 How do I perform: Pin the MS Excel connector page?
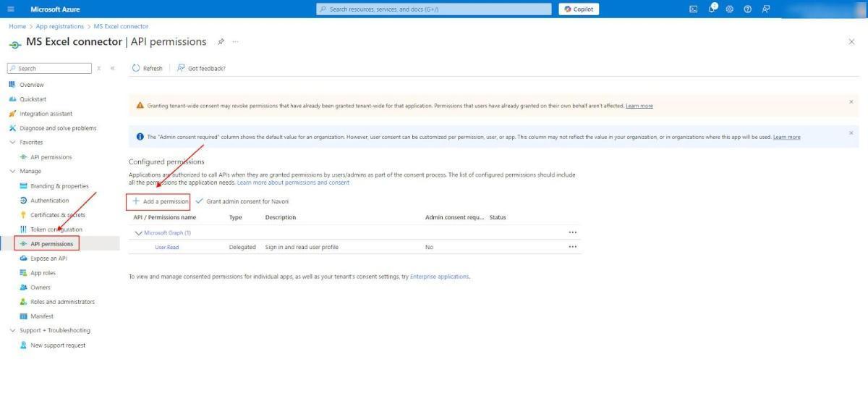[x=221, y=41]
